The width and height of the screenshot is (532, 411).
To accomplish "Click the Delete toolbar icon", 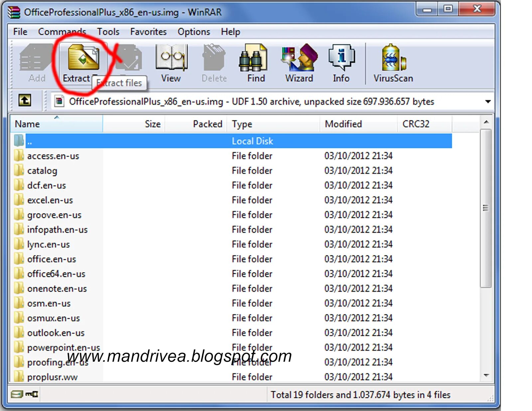I will coord(214,64).
